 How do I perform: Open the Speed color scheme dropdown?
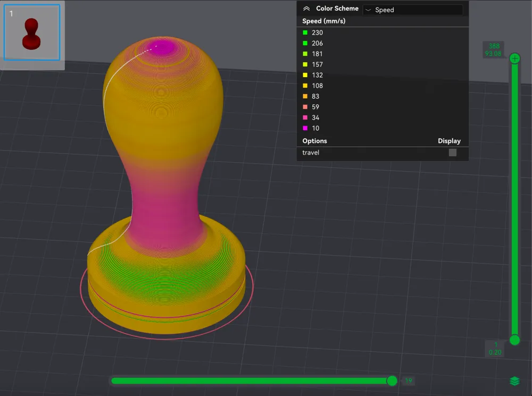click(414, 10)
